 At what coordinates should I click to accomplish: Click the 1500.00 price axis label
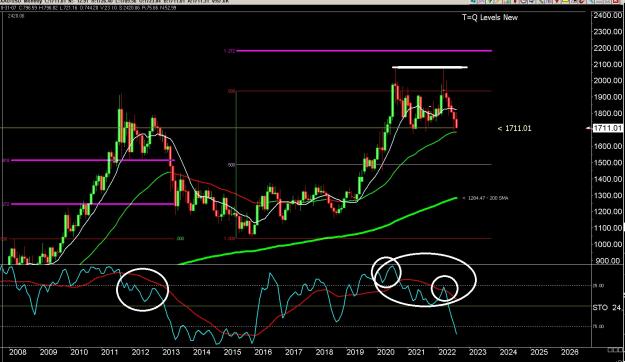click(x=607, y=163)
